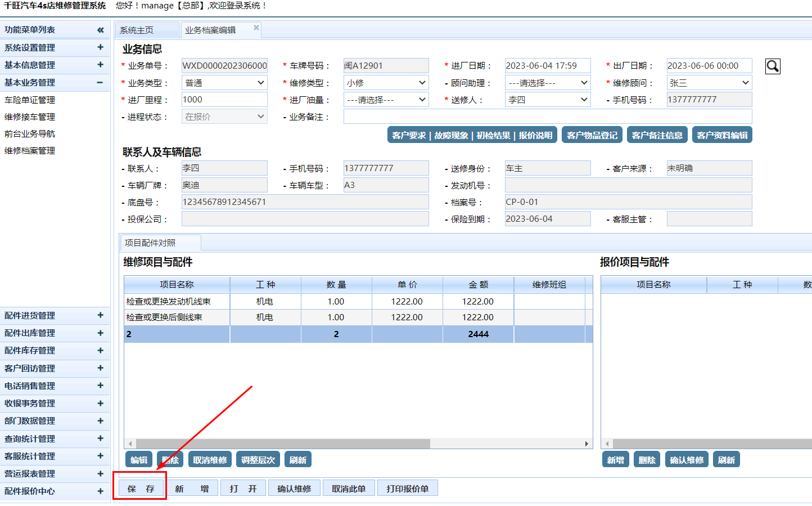Open 业务类型 dropdown showing 普通

[x=224, y=83]
